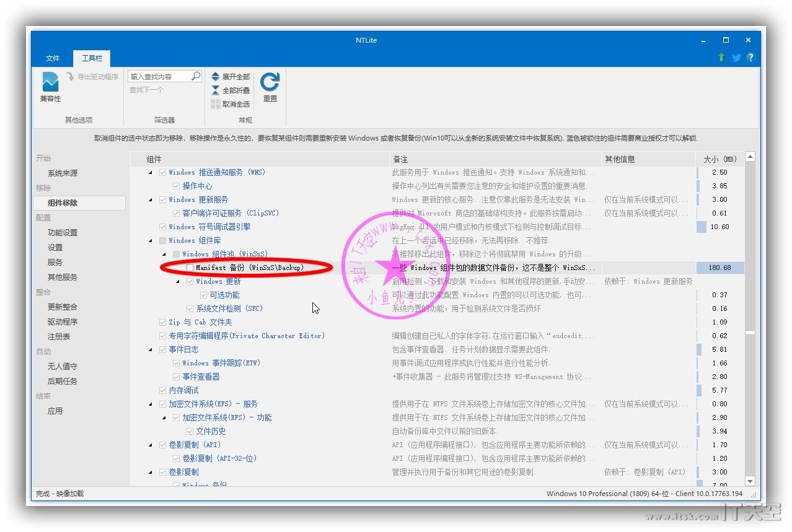Collapse the 卷影复制 (API) tree node

(151, 445)
